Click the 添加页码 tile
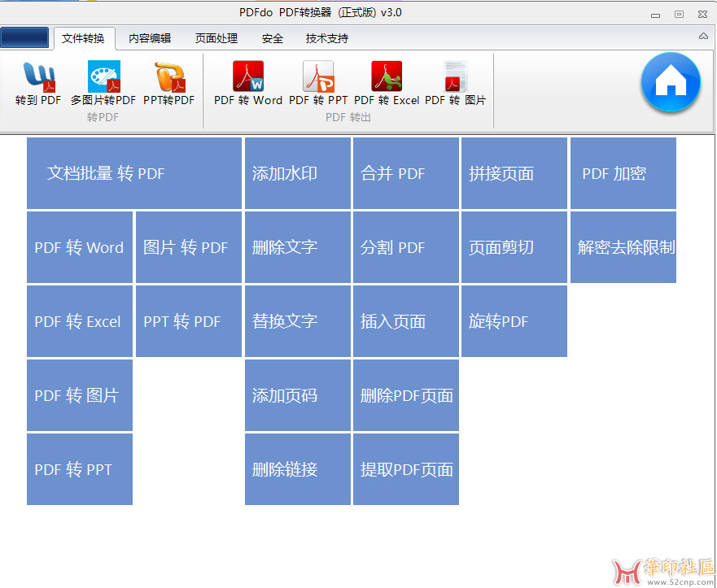The height and width of the screenshot is (588, 717). 298,395
